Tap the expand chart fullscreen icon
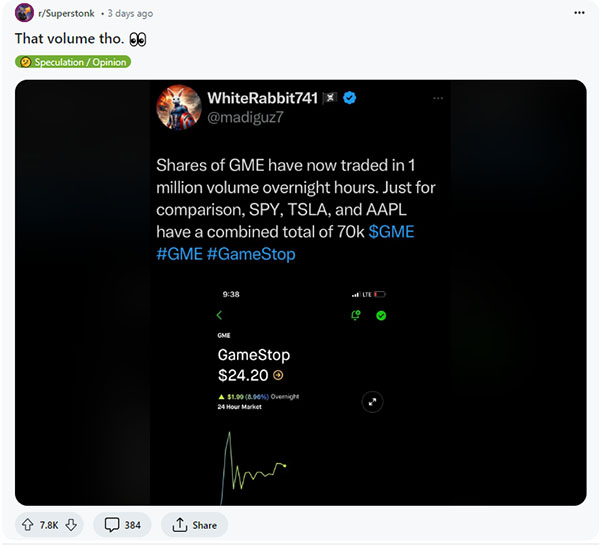Screen dimensions: 600x546 [x=372, y=402]
